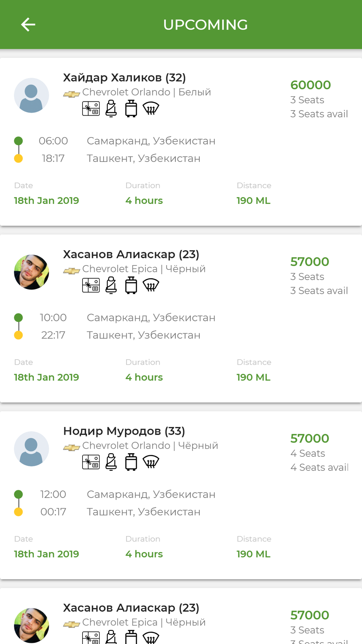Tap driver photo on 10:00 ride card
Image resolution: width=362 pixels, height=644 pixels.
[x=31, y=272]
